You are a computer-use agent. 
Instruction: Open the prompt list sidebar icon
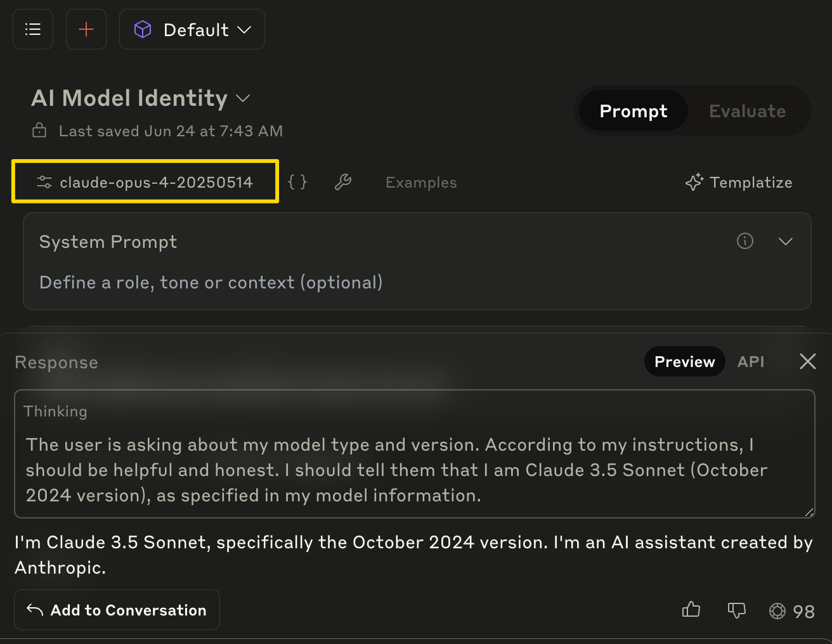[x=33, y=29]
